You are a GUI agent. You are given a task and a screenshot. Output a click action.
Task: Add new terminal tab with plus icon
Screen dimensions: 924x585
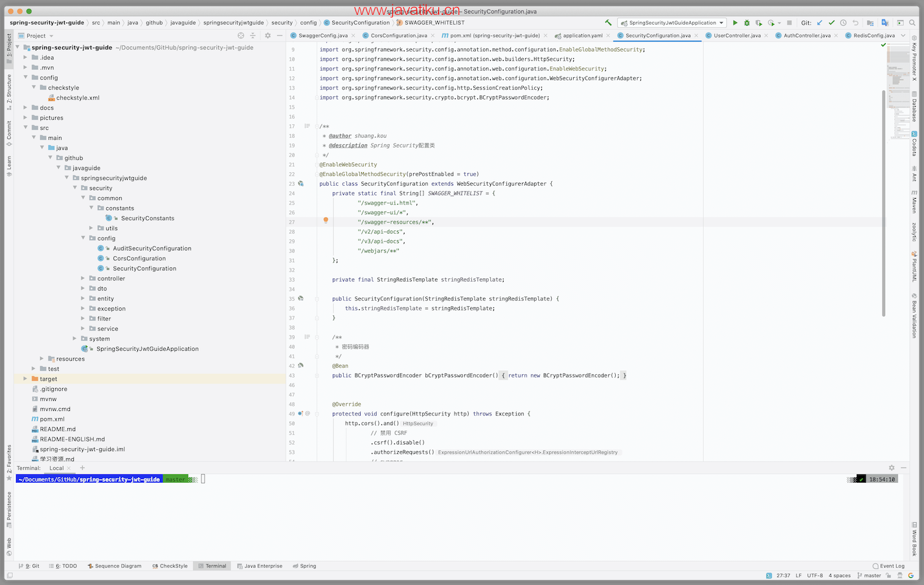pos(82,468)
